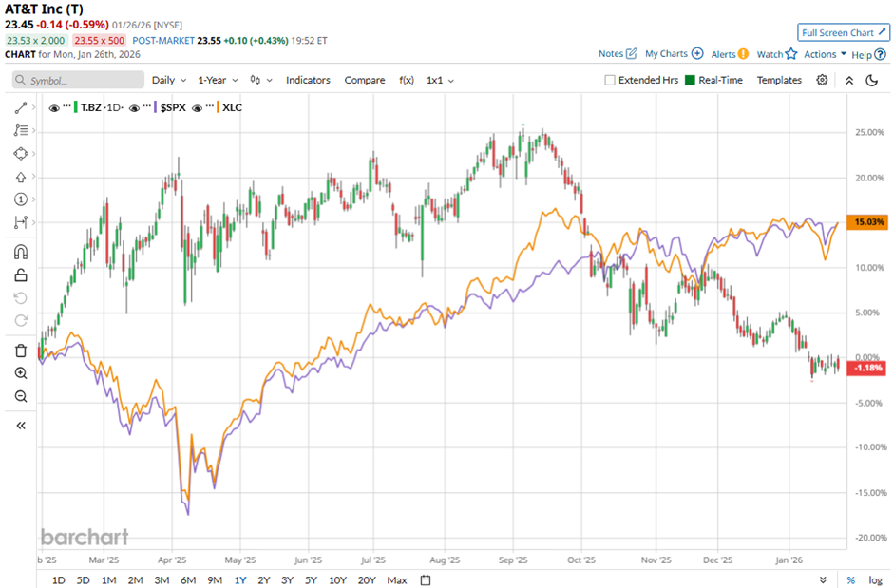Zoom in on the chart
Viewport: 893px width, 588px height.
pos(21,373)
